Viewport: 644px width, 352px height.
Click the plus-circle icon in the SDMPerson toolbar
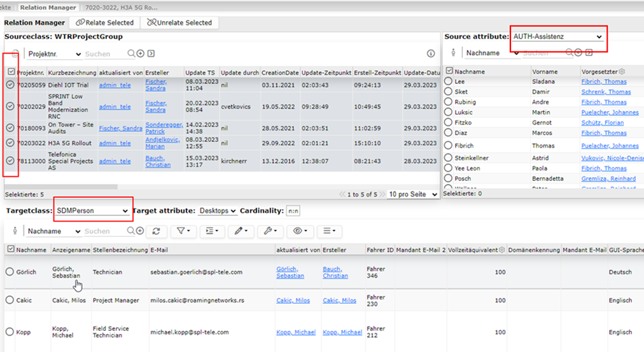click(140, 231)
